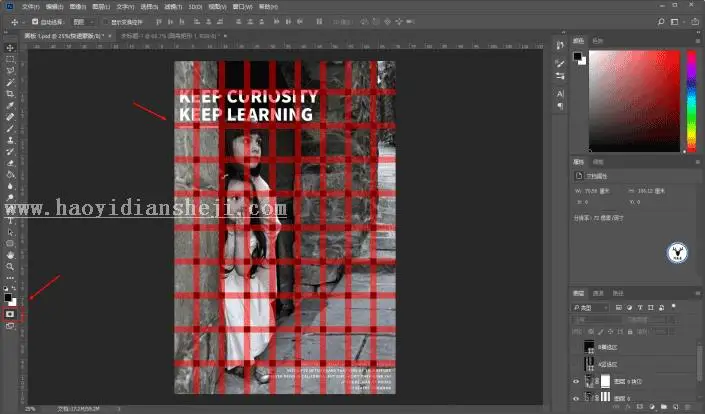Switch to the 色板 (Swatches) tab
The height and width of the screenshot is (414, 705).
tap(598, 41)
